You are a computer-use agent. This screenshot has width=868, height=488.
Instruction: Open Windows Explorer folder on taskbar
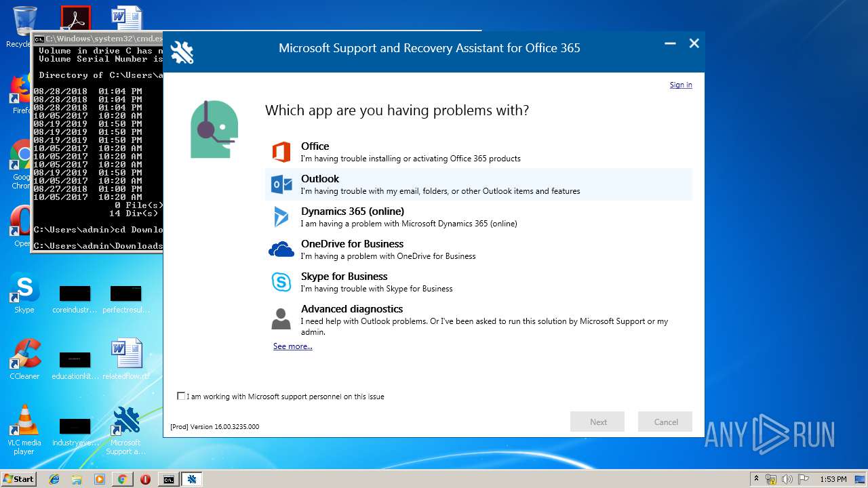coord(77,479)
